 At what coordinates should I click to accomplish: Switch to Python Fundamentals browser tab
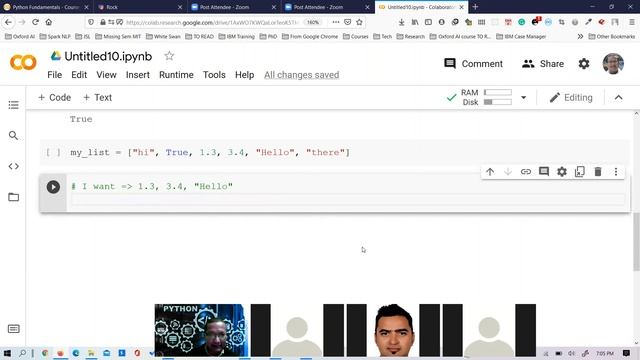click(46, 7)
